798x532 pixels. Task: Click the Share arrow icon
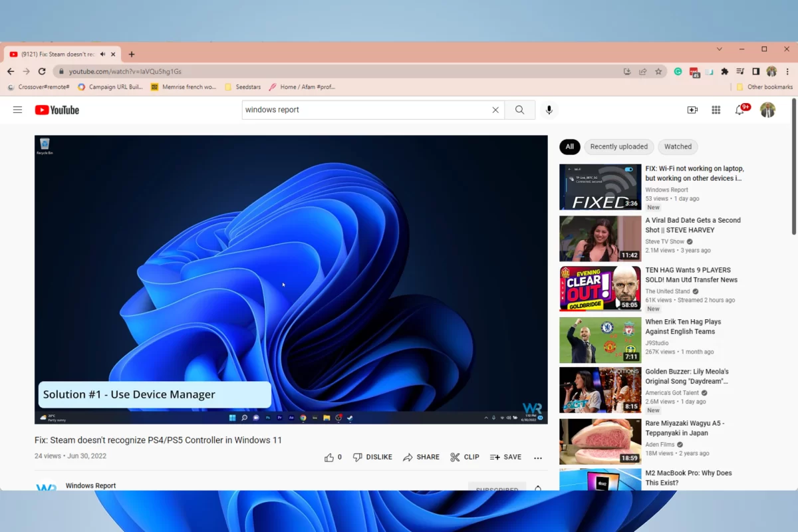click(421, 457)
